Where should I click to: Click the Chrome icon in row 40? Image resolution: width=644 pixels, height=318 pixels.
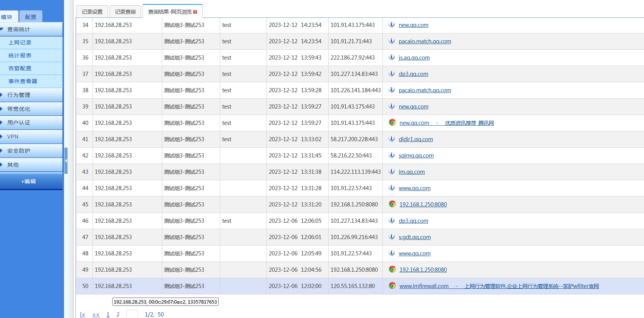click(392, 123)
